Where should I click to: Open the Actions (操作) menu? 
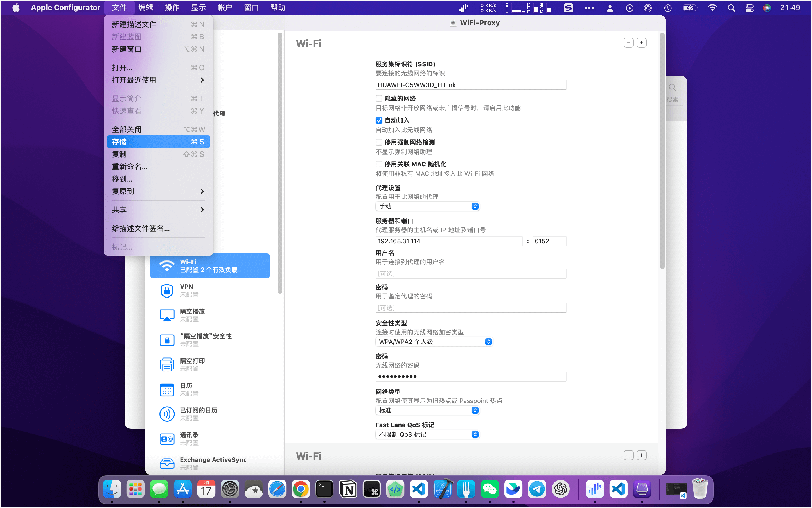coord(172,8)
